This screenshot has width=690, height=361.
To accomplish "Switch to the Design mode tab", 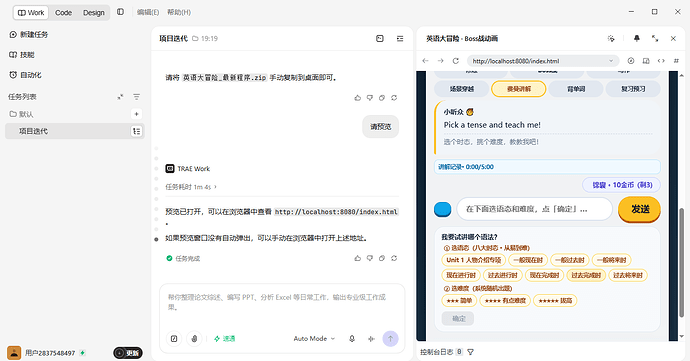I will pyautogui.click(x=94, y=12).
